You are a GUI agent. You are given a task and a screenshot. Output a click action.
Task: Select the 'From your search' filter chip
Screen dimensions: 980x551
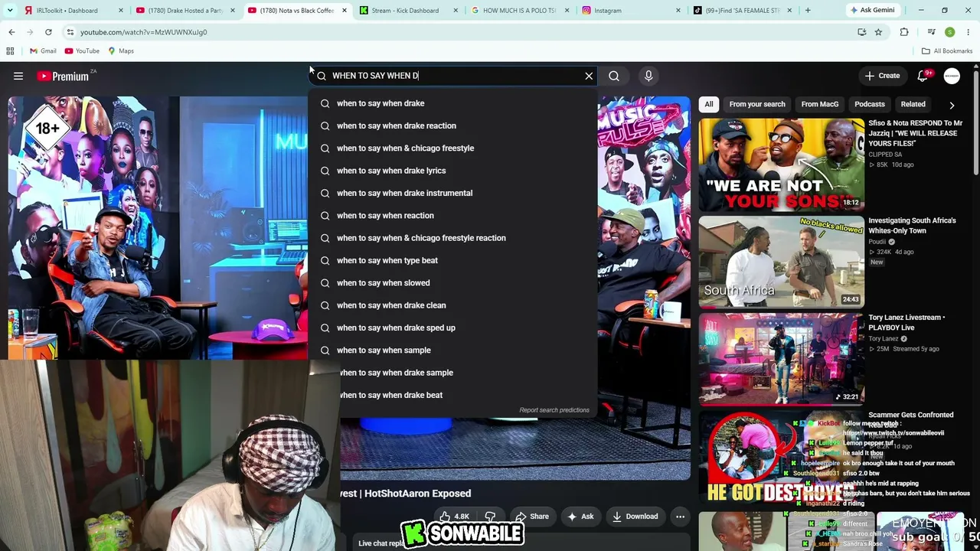757,104
